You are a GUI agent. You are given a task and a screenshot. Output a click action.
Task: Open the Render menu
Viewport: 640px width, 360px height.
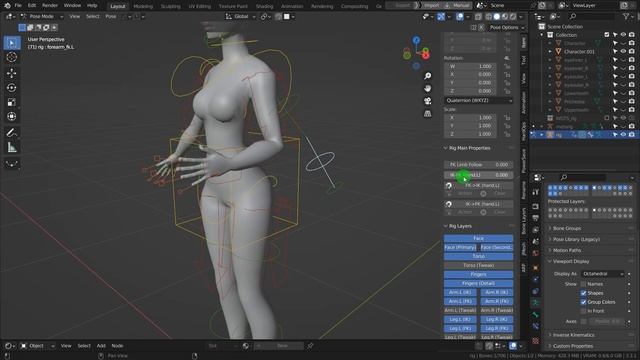[x=50, y=6]
